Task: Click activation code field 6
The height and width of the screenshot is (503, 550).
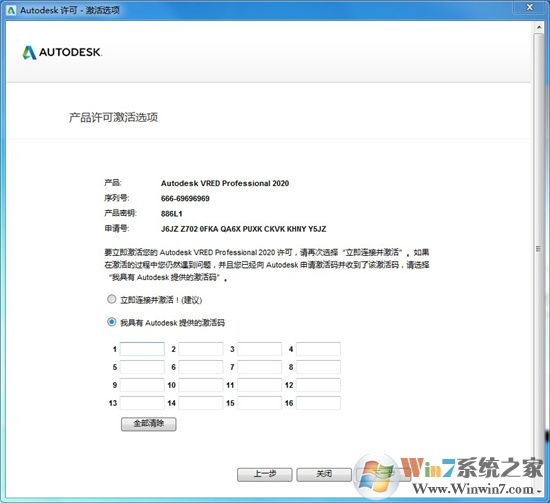Action: [x=201, y=367]
